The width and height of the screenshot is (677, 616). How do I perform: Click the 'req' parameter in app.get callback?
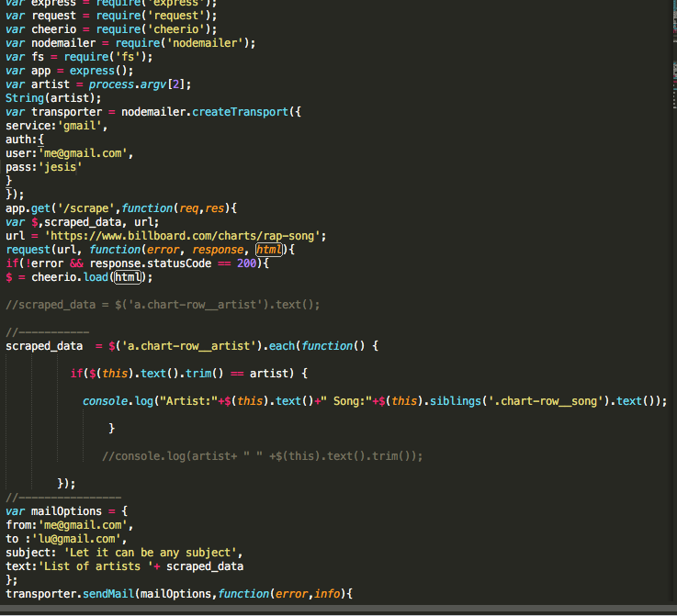[188, 208]
